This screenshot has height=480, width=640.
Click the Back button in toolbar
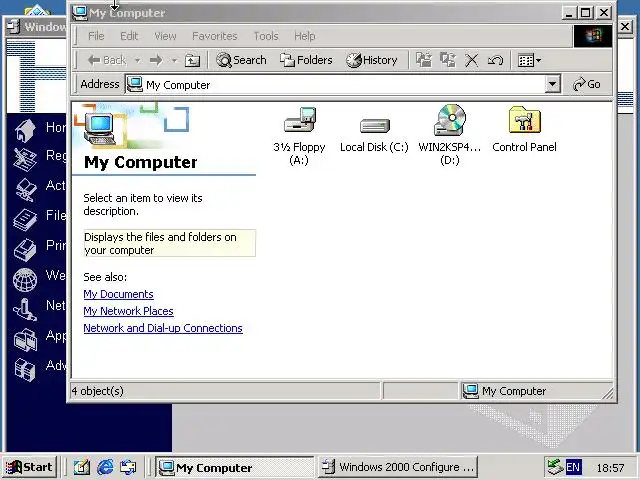tap(107, 60)
